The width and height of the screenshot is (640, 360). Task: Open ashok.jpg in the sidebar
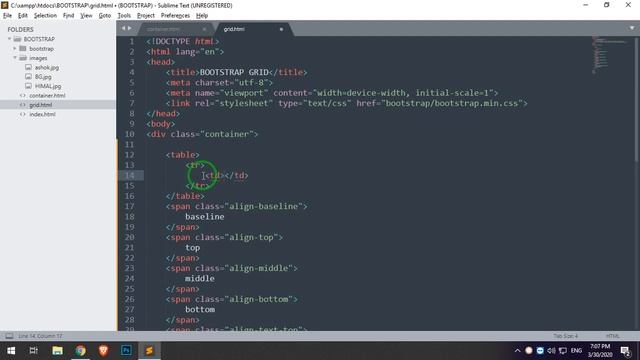click(x=47, y=67)
